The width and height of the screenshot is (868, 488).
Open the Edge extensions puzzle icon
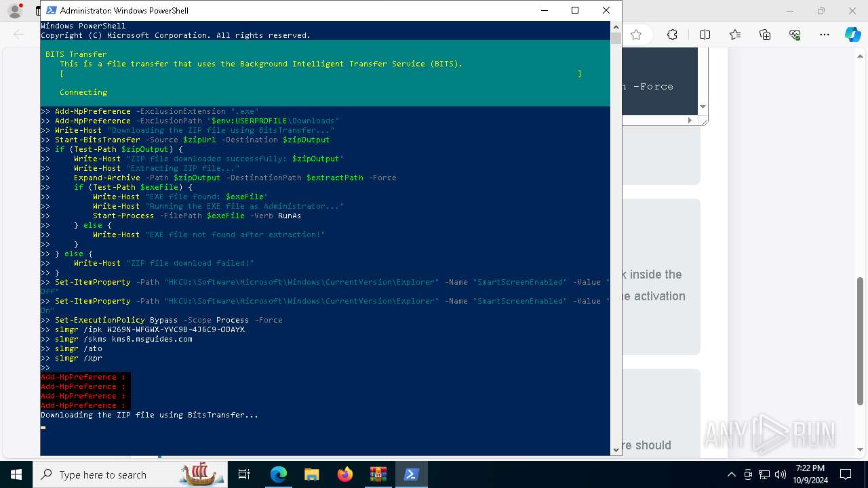tap(672, 35)
